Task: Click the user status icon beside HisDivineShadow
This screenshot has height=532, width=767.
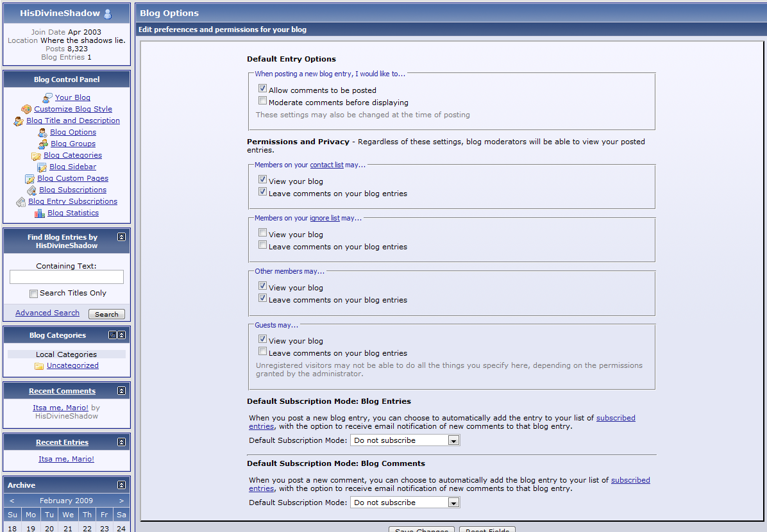Action: coord(107,13)
